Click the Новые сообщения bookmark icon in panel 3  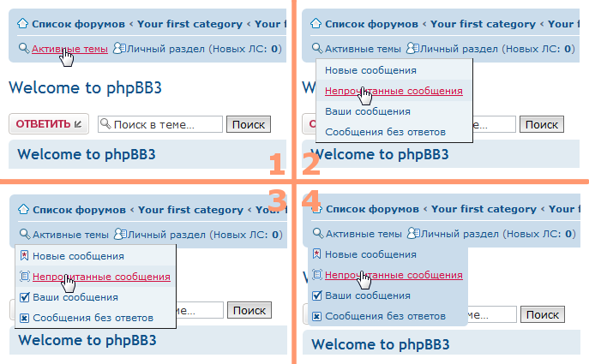24,255
